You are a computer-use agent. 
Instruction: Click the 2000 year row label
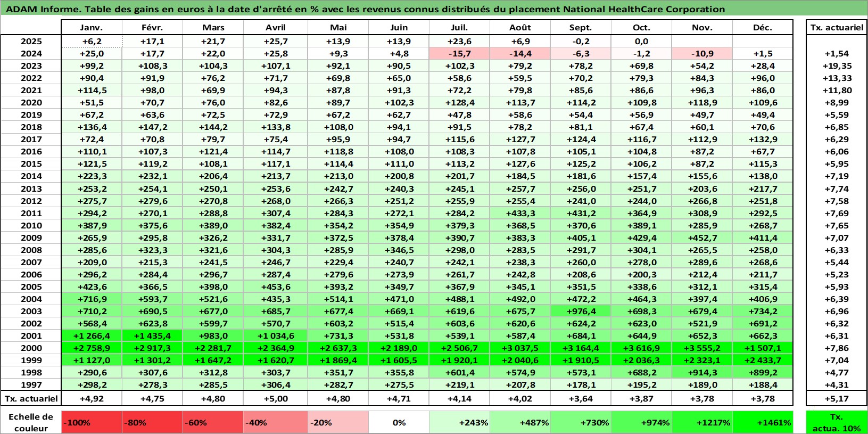pos(31,348)
